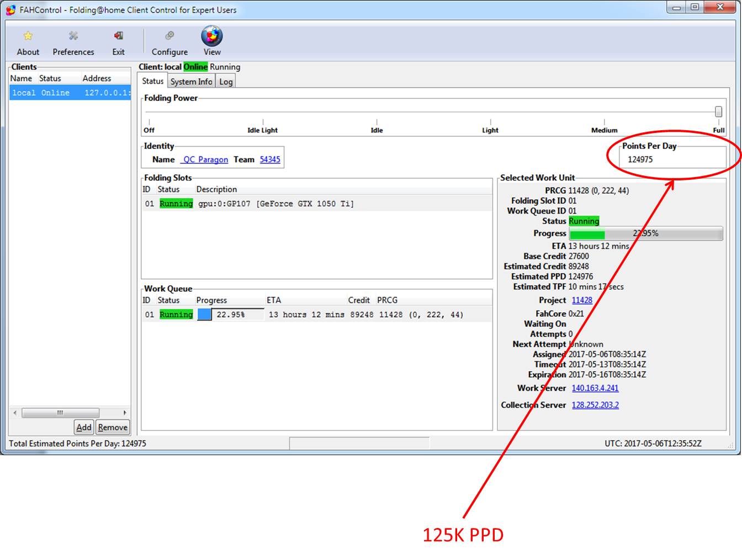The width and height of the screenshot is (742, 560).
Task: Click the View toolbar globe icon
Action: pyautogui.click(x=211, y=38)
